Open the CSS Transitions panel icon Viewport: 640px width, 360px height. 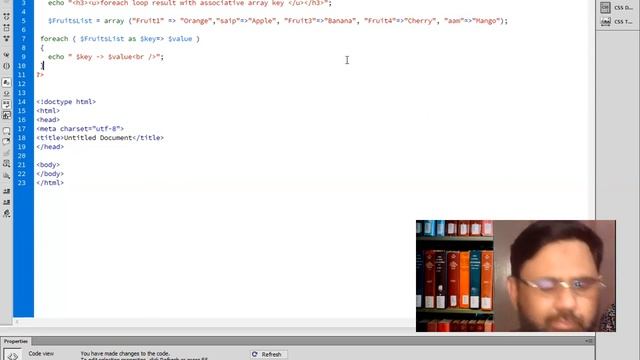pos(605,21)
